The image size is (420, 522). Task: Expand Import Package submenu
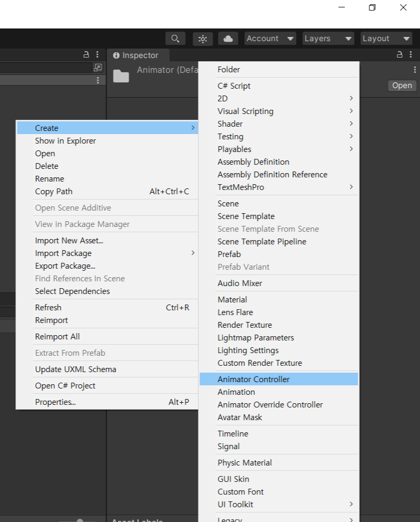108,253
